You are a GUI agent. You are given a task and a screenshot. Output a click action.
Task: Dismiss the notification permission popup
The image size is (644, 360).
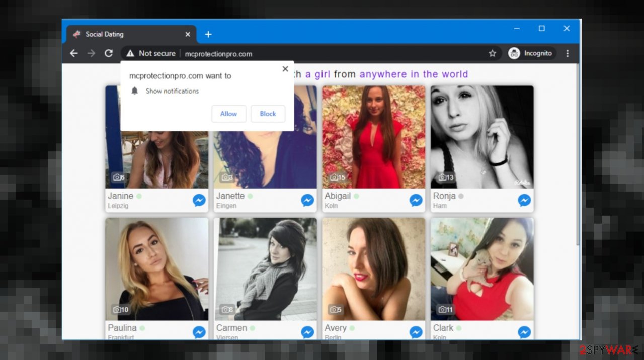click(285, 69)
